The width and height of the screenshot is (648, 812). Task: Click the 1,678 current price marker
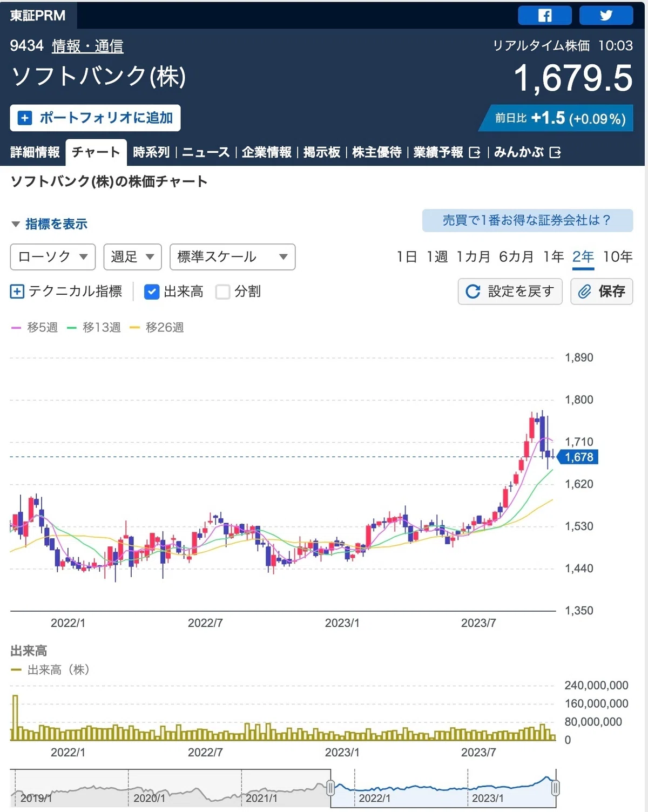[x=578, y=457]
